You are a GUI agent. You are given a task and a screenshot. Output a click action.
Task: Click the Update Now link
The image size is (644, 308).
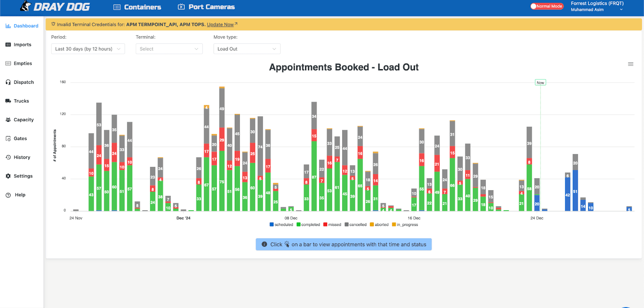[x=220, y=25]
